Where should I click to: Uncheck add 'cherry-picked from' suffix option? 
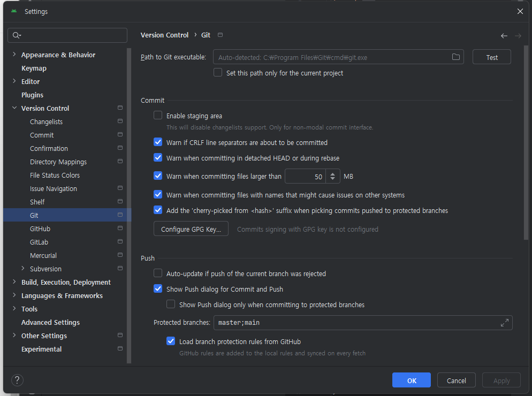(x=158, y=210)
